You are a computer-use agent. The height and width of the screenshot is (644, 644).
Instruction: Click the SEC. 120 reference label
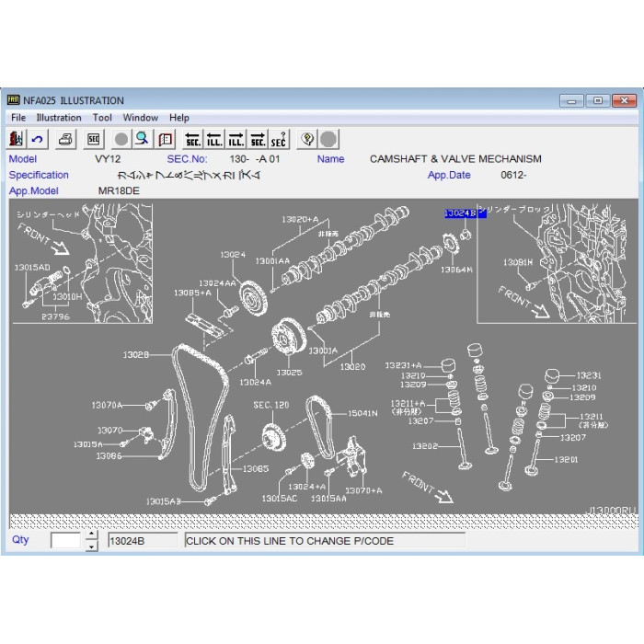click(x=271, y=406)
